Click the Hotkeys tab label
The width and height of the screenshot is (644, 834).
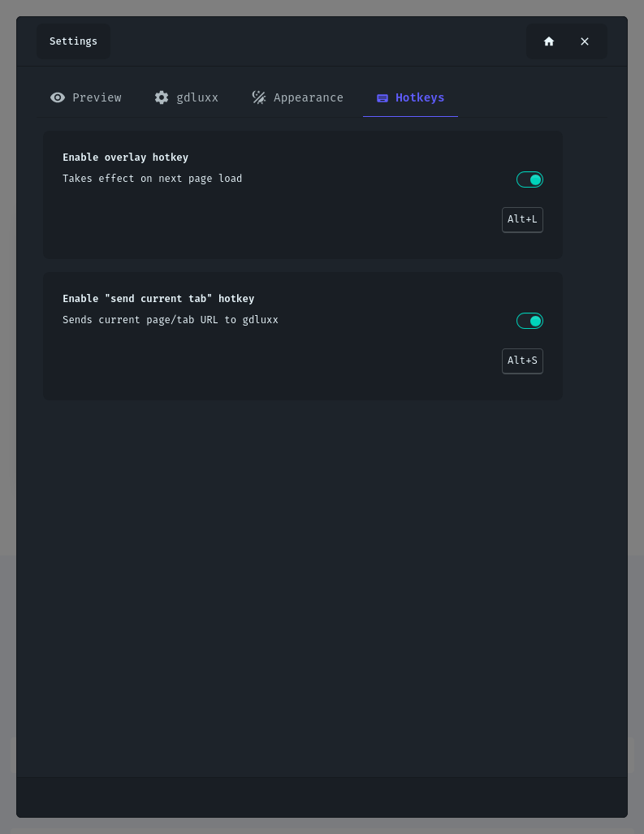[x=420, y=97]
